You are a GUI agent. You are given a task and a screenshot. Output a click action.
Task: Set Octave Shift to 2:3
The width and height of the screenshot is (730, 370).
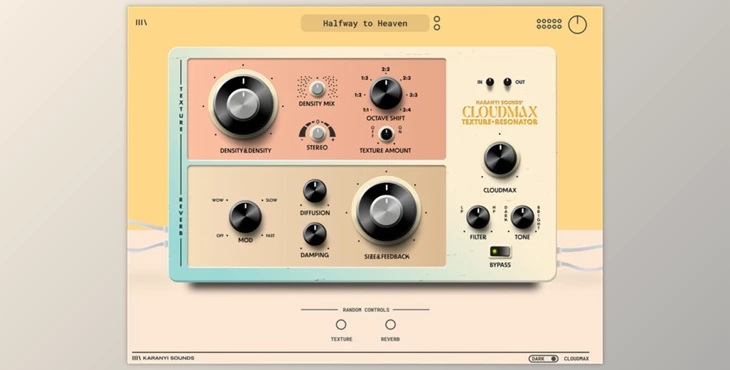coord(406,78)
